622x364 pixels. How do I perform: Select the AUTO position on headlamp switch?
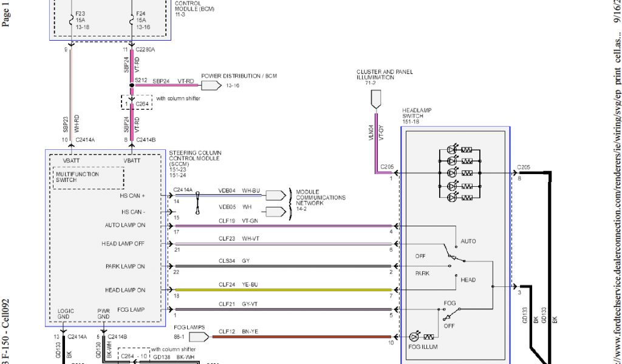tap(468, 241)
